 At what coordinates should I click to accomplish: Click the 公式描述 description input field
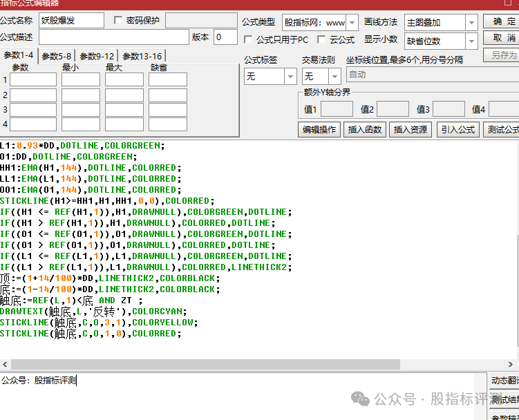point(113,37)
